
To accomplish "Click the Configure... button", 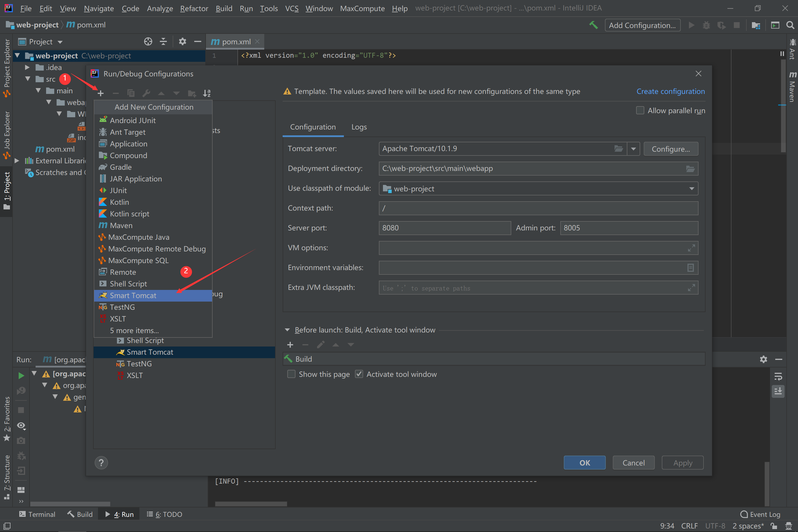I will click(671, 149).
